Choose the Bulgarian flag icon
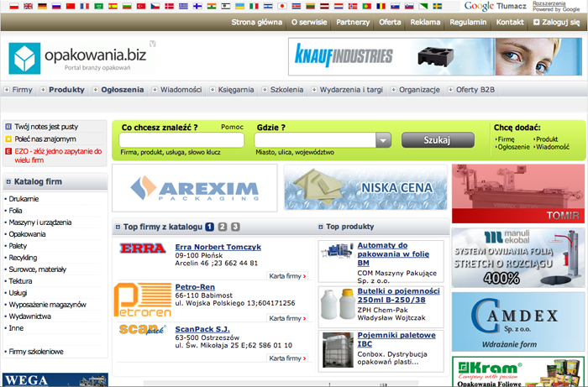This screenshot has width=588, height=387. (127, 6)
